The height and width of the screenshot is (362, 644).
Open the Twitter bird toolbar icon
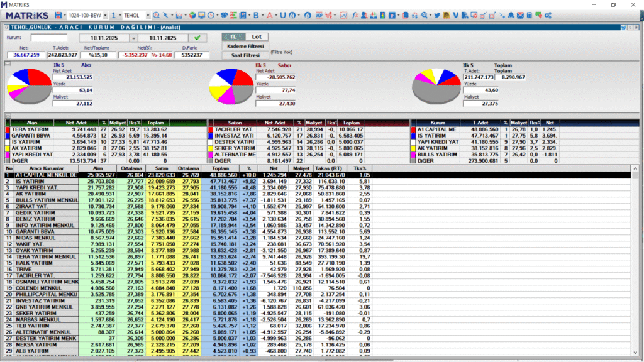tap(437, 15)
